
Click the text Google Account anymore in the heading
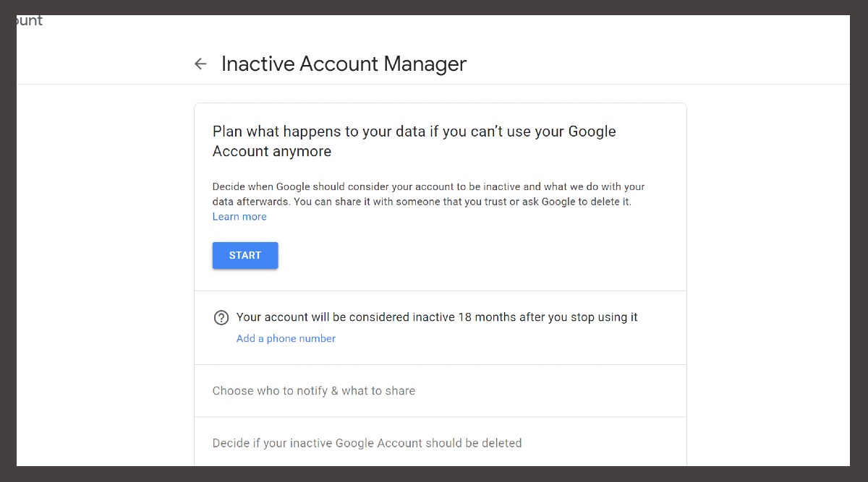[x=272, y=152]
